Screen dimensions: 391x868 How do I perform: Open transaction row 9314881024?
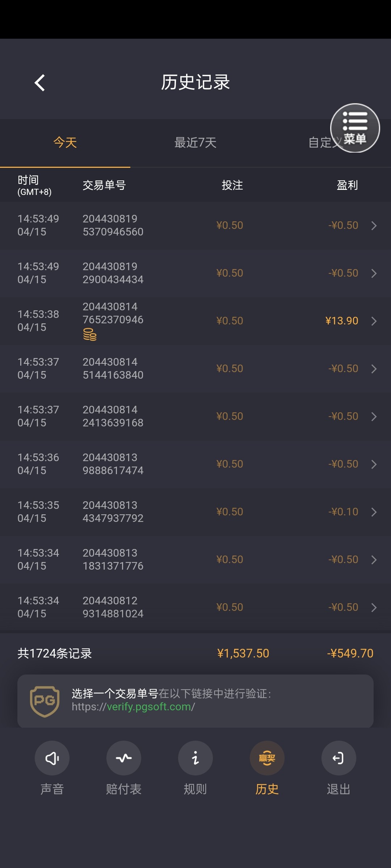tap(195, 607)
